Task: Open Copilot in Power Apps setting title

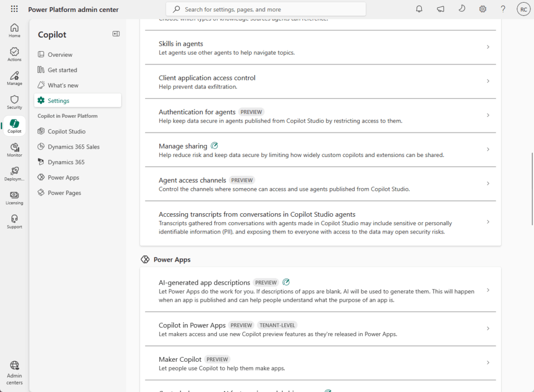Action: click(192, 325)
